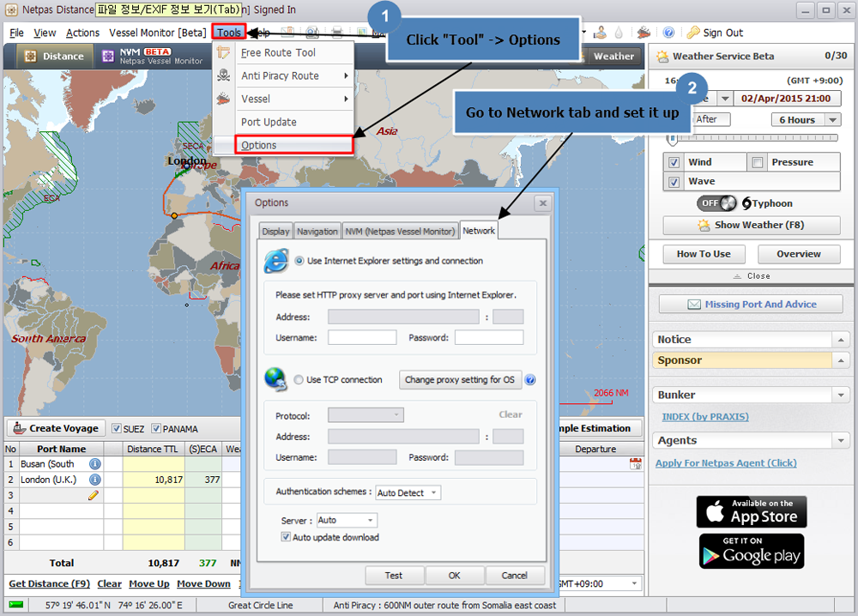The width and height of the screenshot is (858, 616).
Task: Click the ship icon beside Vessel menu entry
Action: (223, 99)
